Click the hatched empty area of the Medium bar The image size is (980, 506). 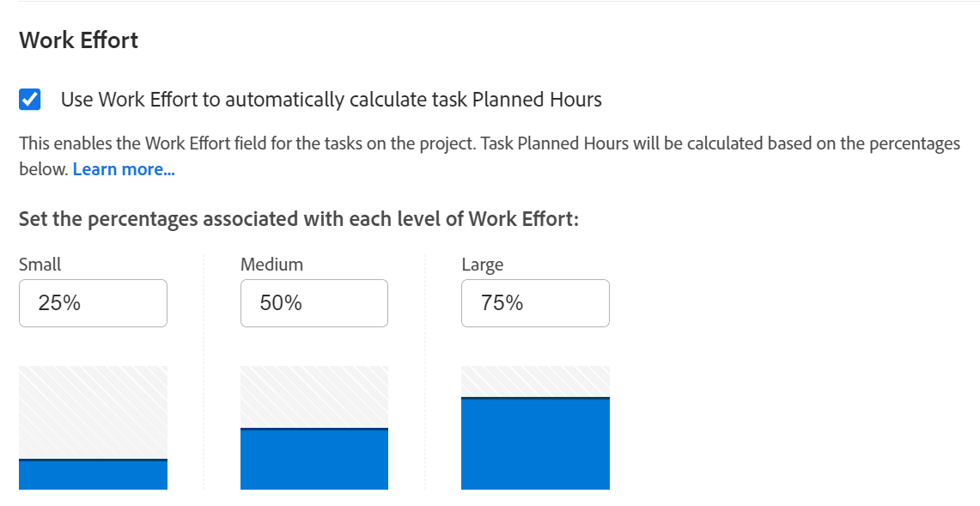(313, 396)
